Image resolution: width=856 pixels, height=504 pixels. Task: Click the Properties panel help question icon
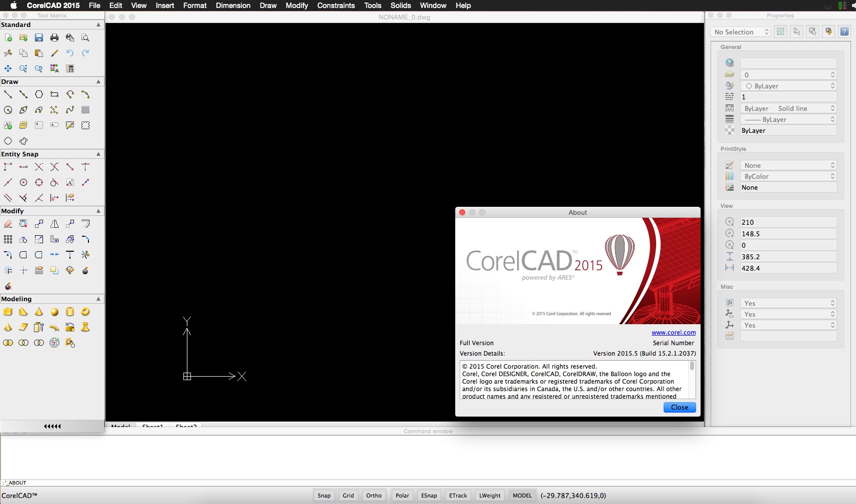(845, 31)
